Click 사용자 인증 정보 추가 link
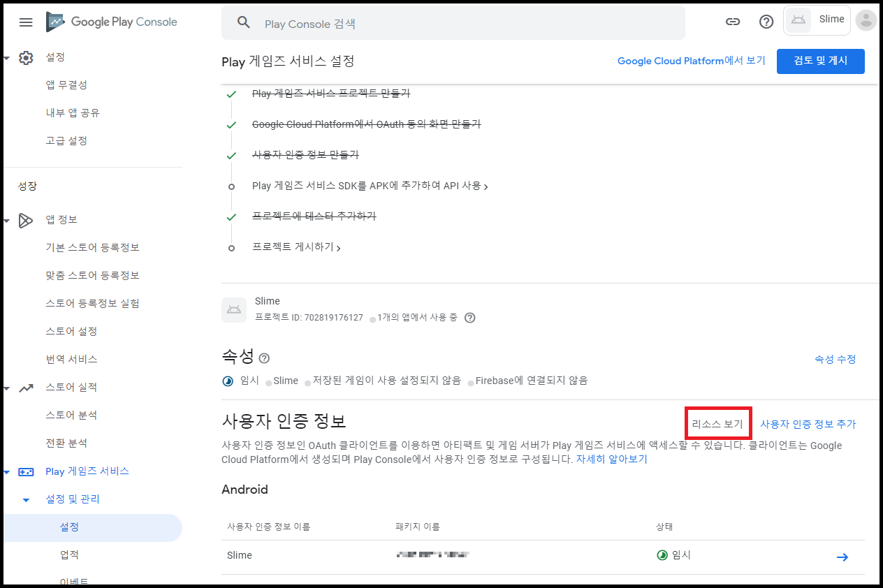883x588 pixels. pyautogui.click(x=808, y=424)
